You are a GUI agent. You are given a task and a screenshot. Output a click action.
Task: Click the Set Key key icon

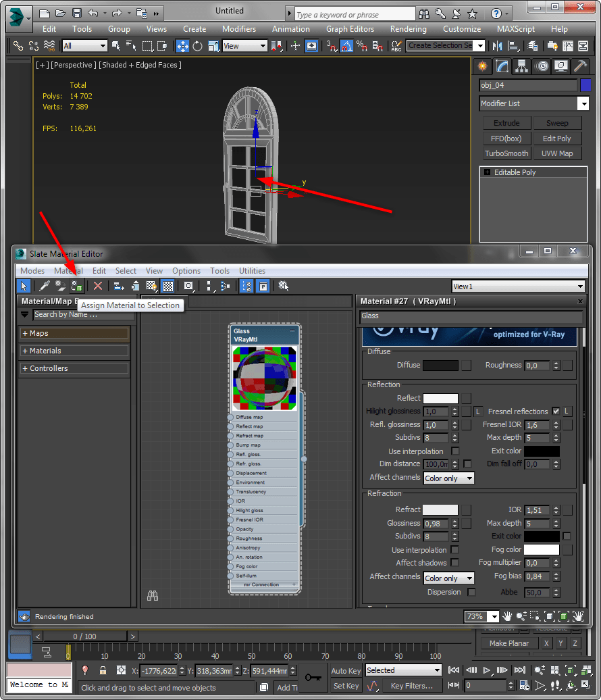tap(313, 678)
